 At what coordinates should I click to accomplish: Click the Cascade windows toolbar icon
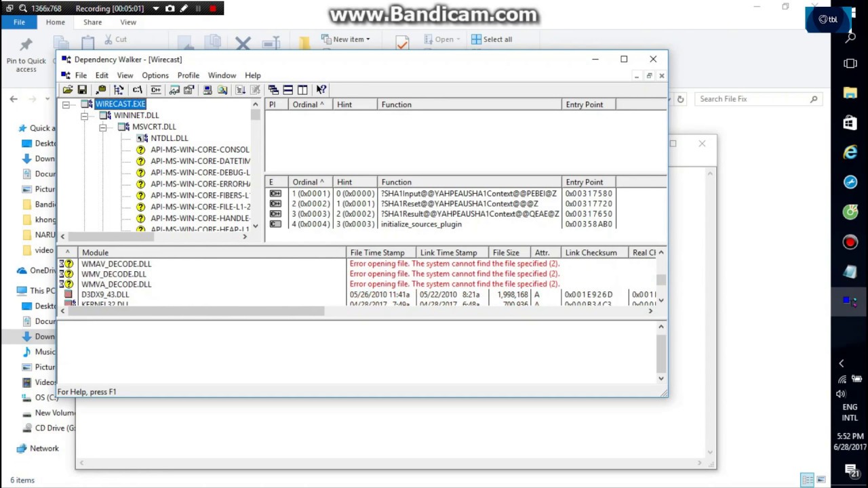[273, 89]
